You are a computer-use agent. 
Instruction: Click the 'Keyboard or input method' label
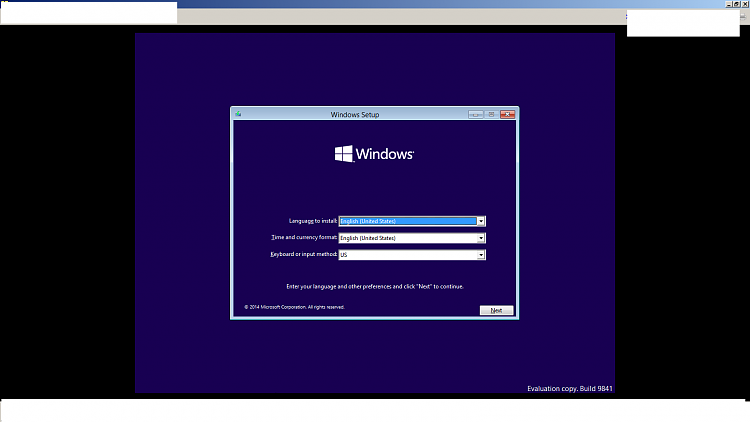304,254
